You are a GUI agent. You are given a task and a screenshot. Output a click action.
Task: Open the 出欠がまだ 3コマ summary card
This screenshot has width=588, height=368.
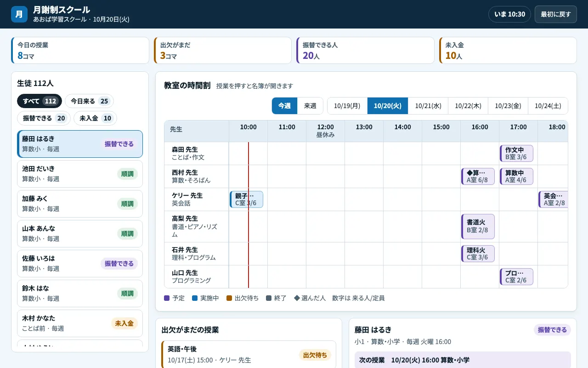click(x=223, y=50)
